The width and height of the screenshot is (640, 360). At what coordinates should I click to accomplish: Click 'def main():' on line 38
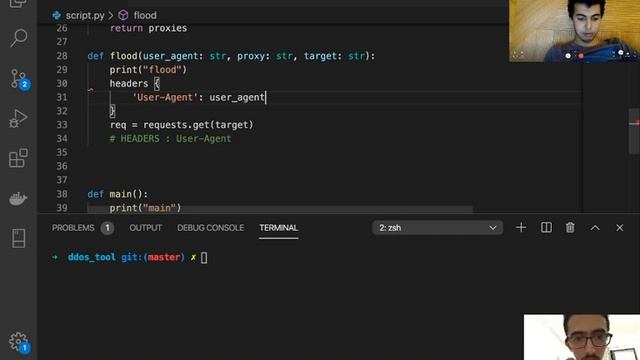[x=118, y=194]
